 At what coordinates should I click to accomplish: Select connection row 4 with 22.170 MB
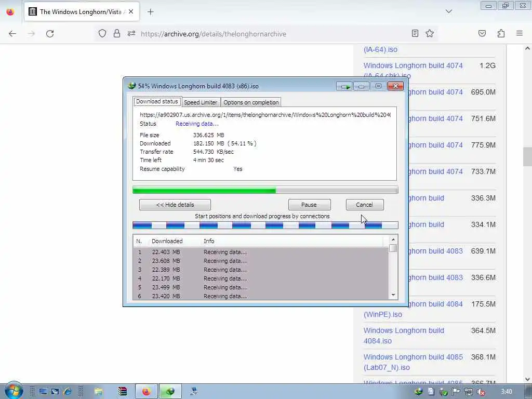pos(261,278)
